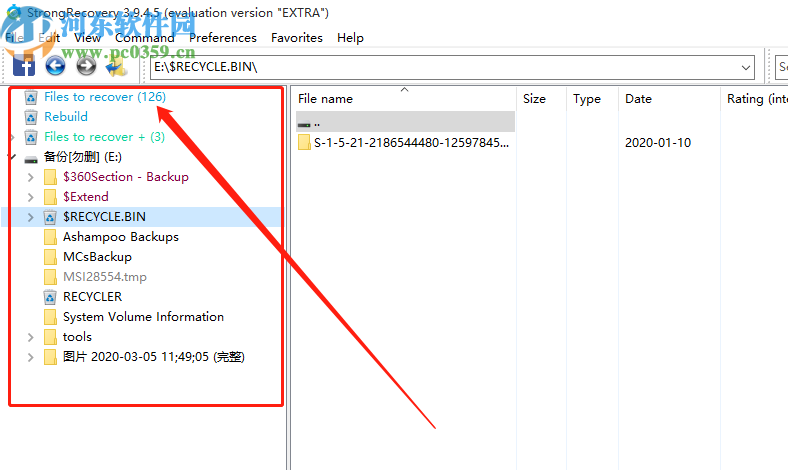Image resolution: width=788 pixels, height=470 pixels.
Task: Click the recycle icon beside Files to recover (126)
Action: (x=31, y=97)
